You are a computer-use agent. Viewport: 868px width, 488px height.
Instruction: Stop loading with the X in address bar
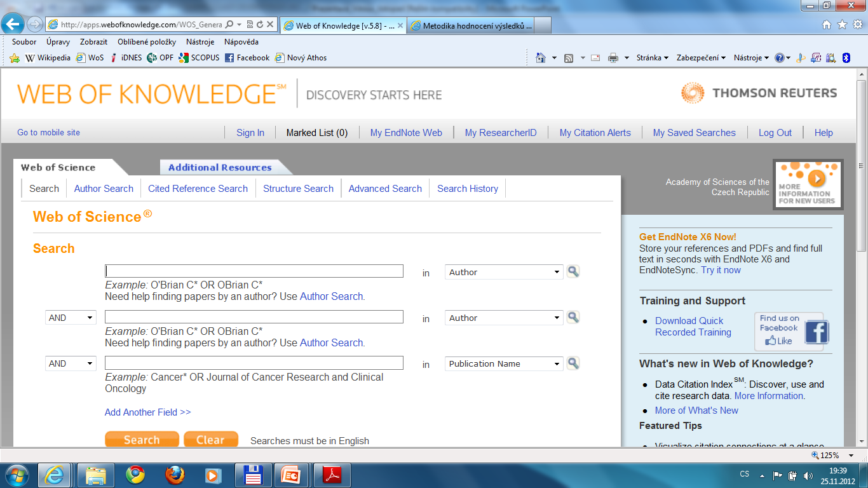pyautogui.click(x=270, y=25)
